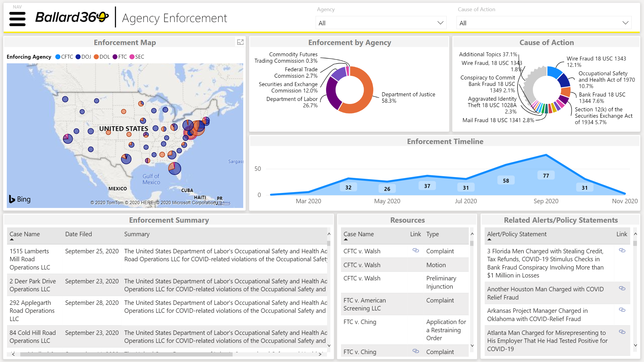Click right arrow of Enforcement Summary horizontal scrollbar
Screen dimensions: 644x362
[x=320, y=354]
